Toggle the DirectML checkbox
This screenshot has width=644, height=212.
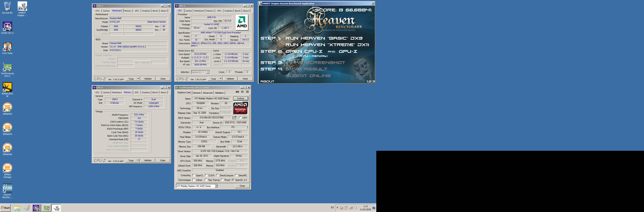(236, 175)
